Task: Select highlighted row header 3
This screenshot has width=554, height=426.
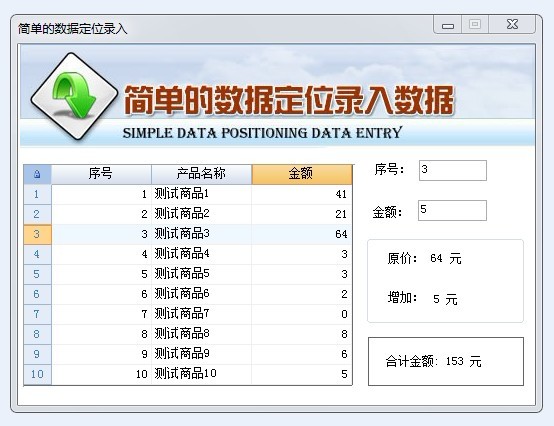Action: tap(37, 234)
